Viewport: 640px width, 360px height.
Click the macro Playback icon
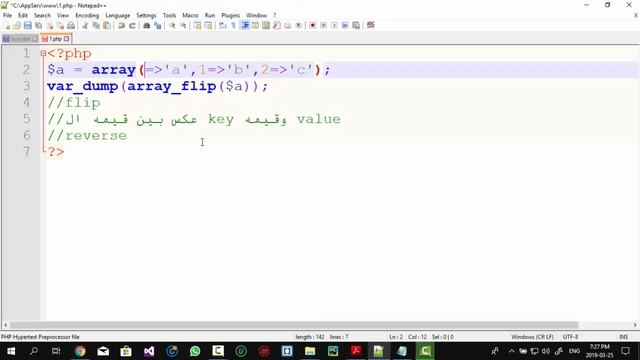coord(334,26)
